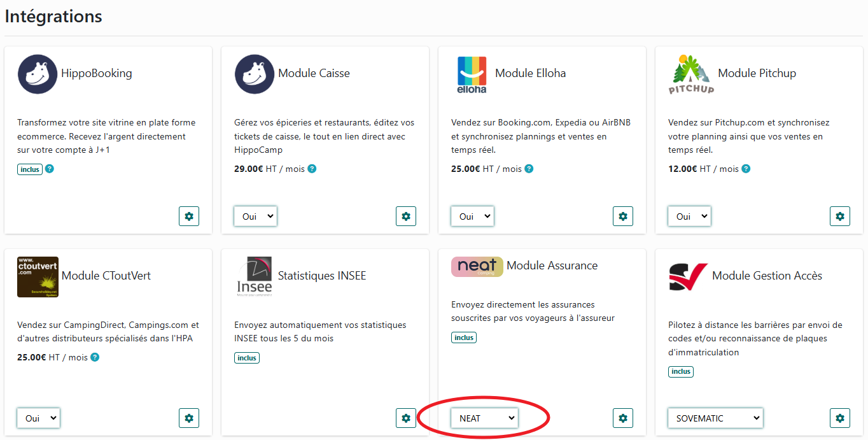Open the SOVEMATIC access provider dropdown
This screenshot has height=440, width=868.
[x=715, y=418]
